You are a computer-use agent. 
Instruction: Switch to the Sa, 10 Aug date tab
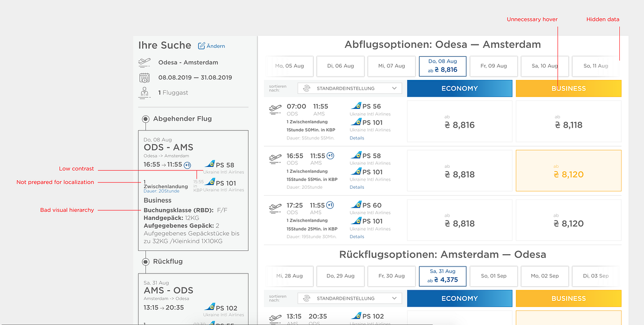point(545,66)
